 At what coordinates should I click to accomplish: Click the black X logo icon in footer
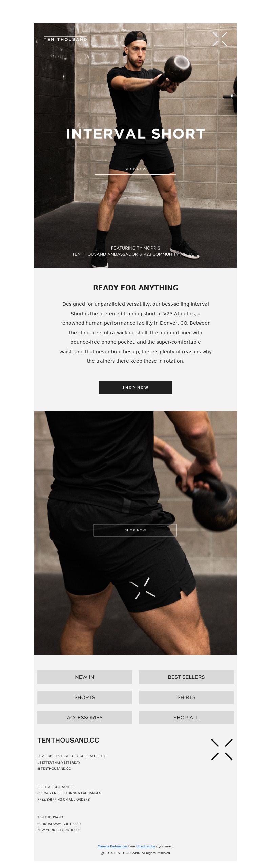pyautogui.click(x=222, y=750)
